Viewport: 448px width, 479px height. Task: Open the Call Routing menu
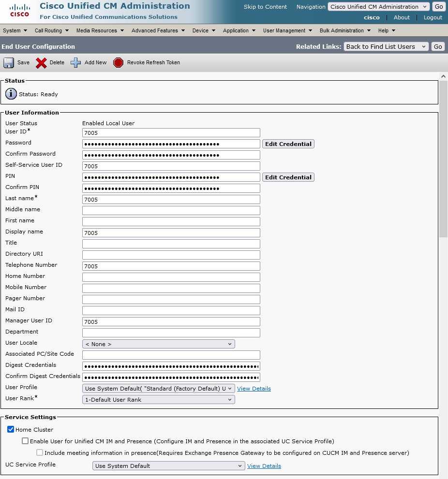[x=52, y=30]
